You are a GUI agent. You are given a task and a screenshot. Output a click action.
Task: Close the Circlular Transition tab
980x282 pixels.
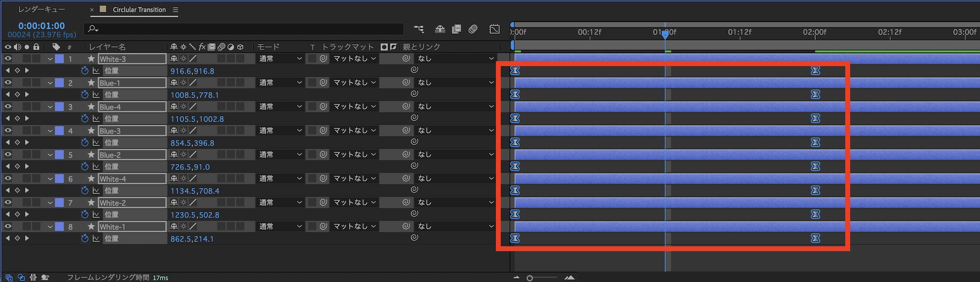pos(92,10)
